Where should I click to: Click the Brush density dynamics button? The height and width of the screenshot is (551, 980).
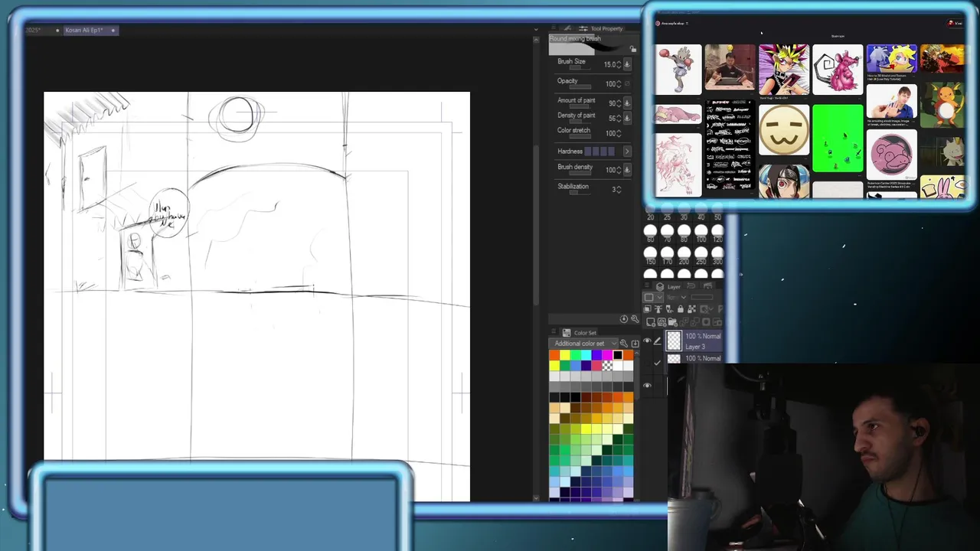(x=627, y=170)
